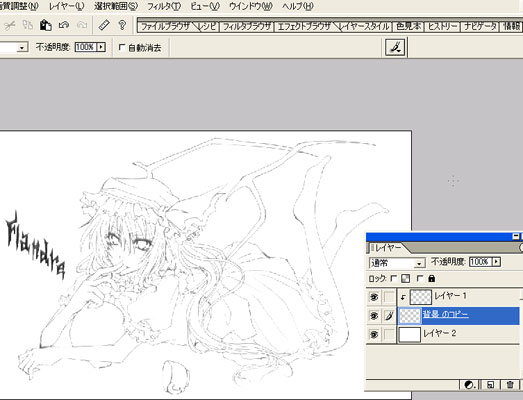Click the transparency lock checkerboard icon
The width and height of the screenshot is (523, 400).
point(406,278)
